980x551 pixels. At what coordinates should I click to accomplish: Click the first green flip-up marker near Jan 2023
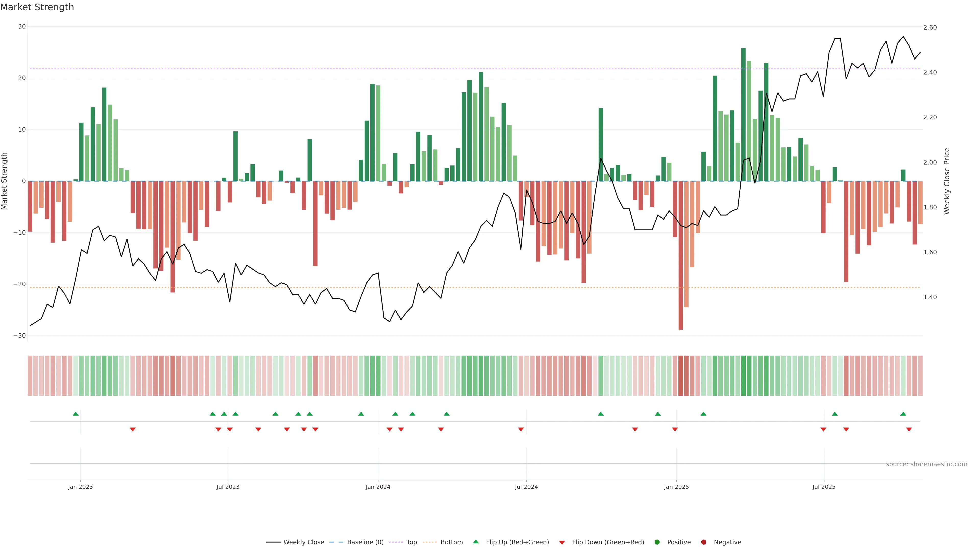[76, 414]
